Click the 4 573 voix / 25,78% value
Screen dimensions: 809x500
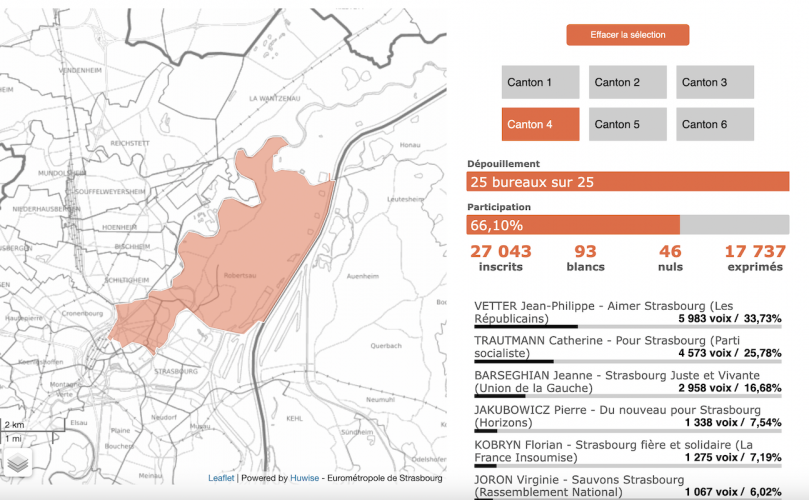[730, 353]
